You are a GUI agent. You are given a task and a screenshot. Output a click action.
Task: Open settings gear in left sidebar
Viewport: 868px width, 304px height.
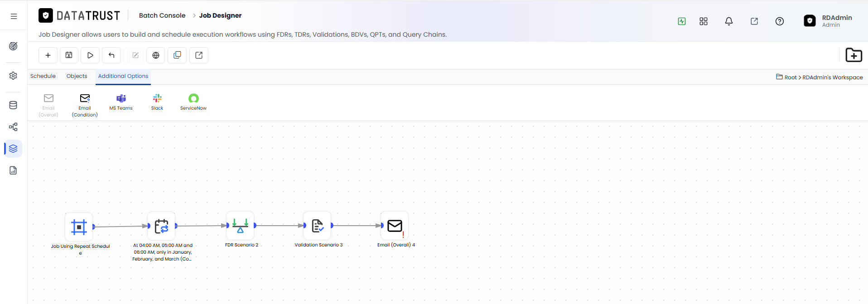(x=14, y=76)
